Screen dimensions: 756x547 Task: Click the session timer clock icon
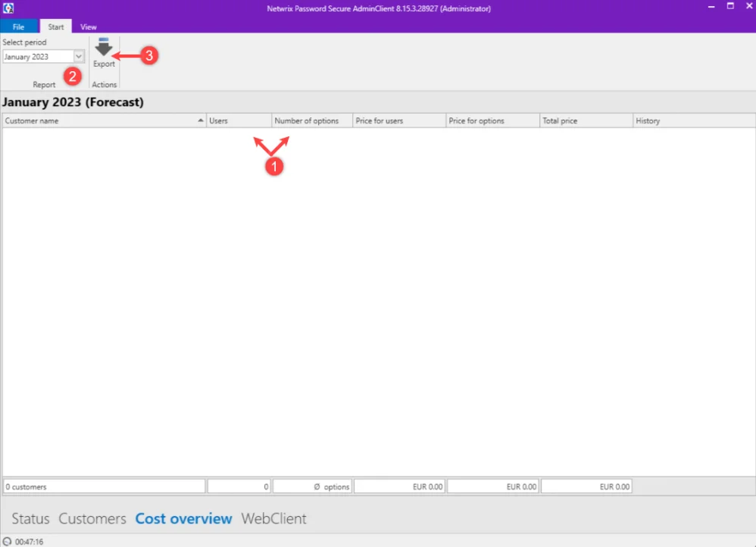pyautogui.click(x=8, y=541)
